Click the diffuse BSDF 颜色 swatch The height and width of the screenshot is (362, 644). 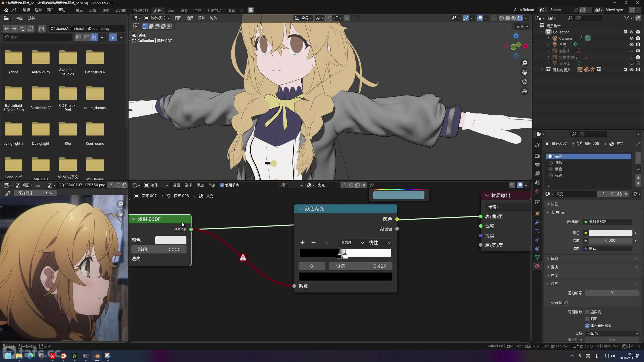point(171,240)
